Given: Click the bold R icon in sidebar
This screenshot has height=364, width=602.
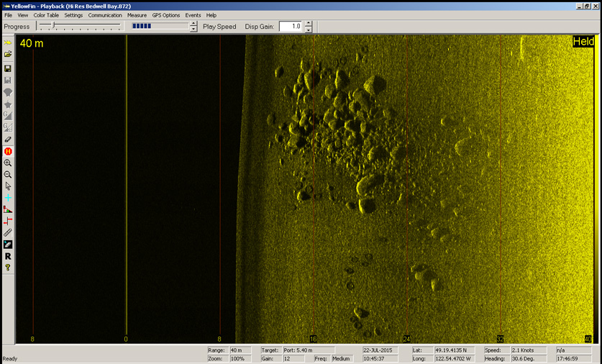Looking at the screenshot, I should tap(8, 256).
